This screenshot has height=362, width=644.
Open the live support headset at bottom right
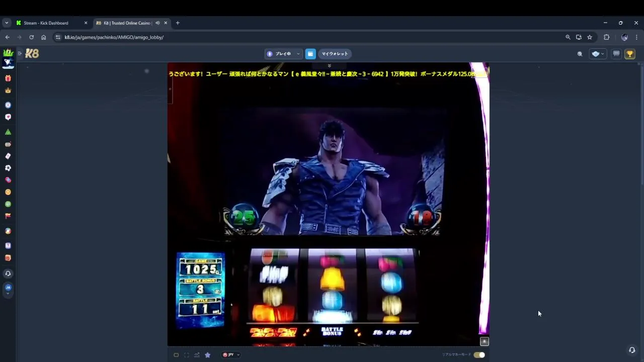632,350
